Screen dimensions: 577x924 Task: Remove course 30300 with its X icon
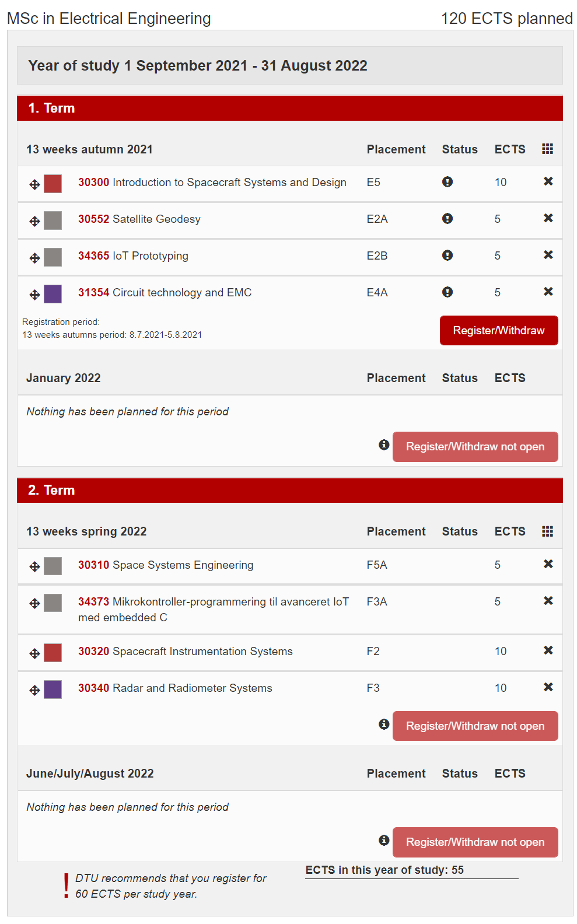(x=548, y=181)
